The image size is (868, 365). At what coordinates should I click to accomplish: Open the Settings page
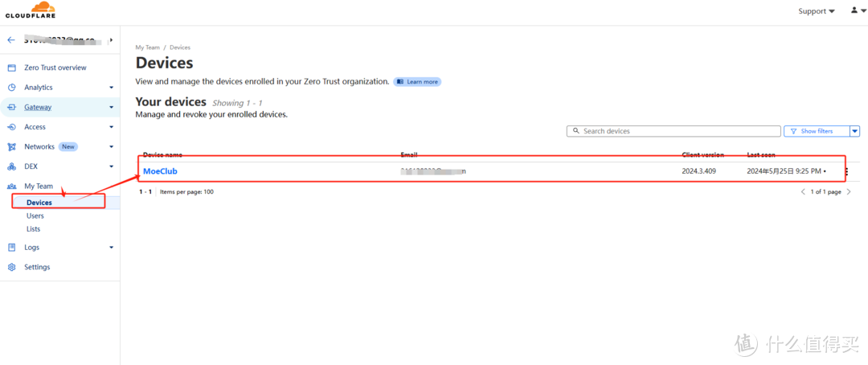(37, 267)
